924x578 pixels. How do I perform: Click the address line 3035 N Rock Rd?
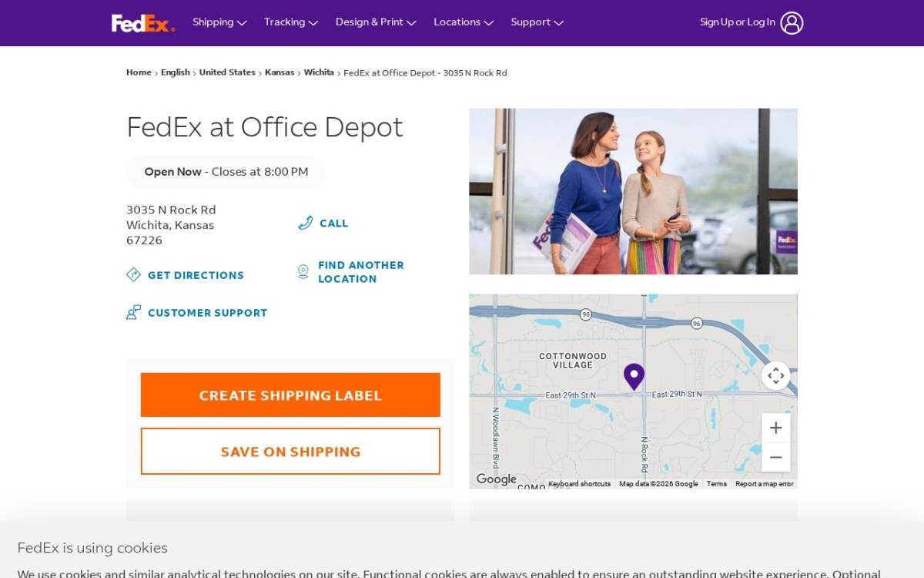click(171, 210)
